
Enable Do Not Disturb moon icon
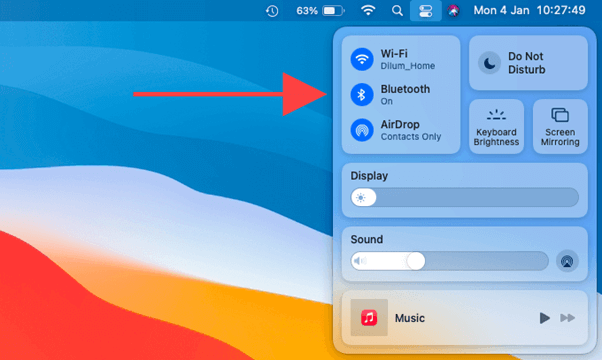pos(489,63)
